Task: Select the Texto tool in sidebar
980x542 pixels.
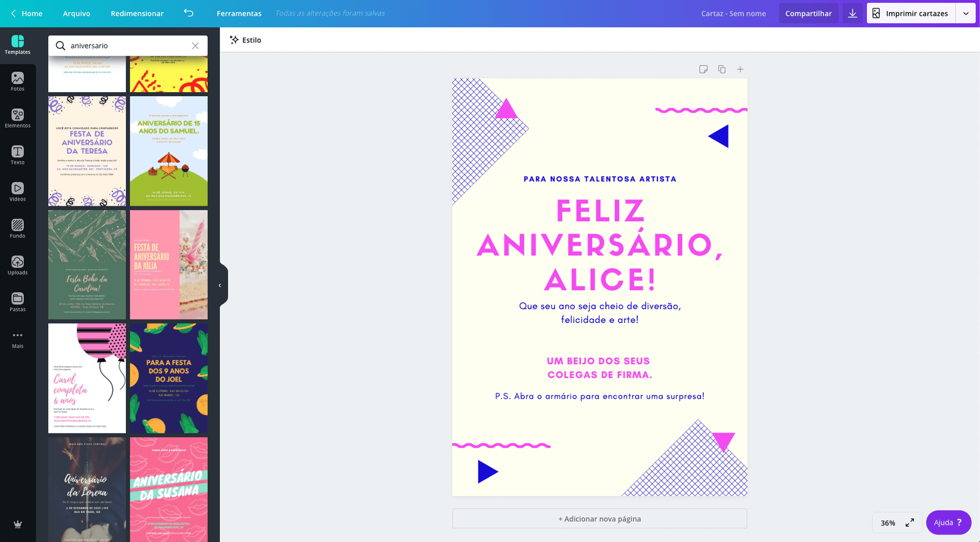Action: [17, 155]
